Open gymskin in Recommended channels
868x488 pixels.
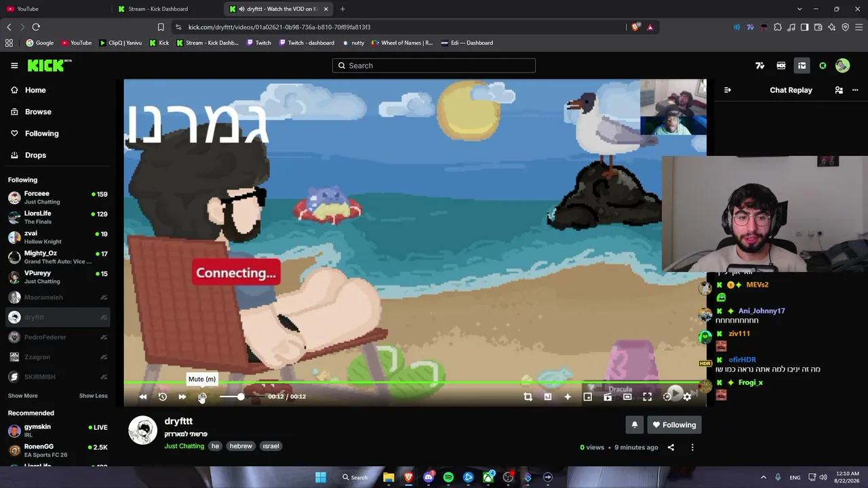pos(58,430)
